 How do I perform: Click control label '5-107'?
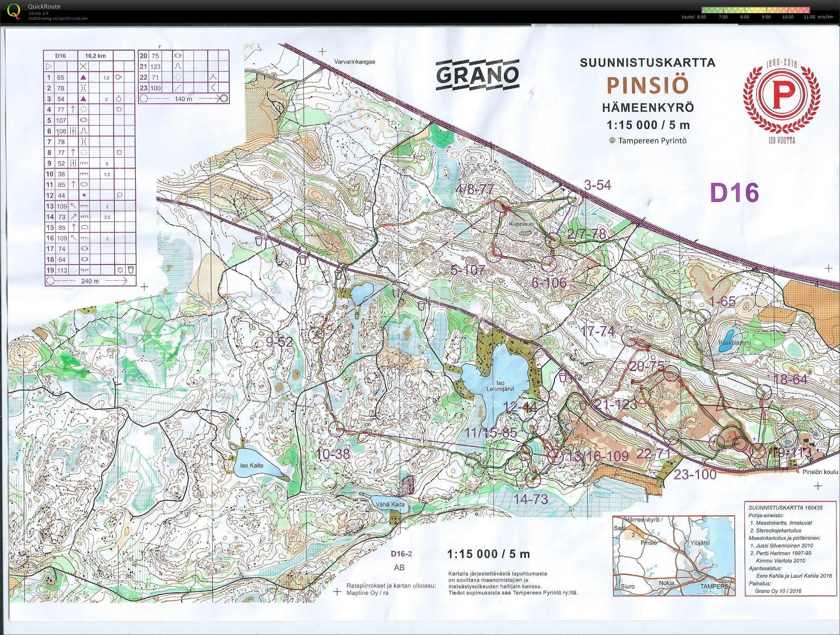pyautogui.click(x=468, y=270)
